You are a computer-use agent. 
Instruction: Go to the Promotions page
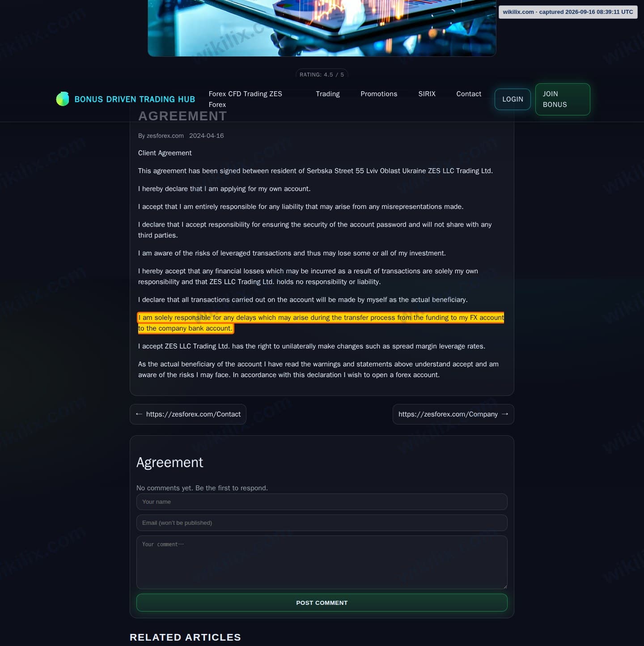coord(379,94)
